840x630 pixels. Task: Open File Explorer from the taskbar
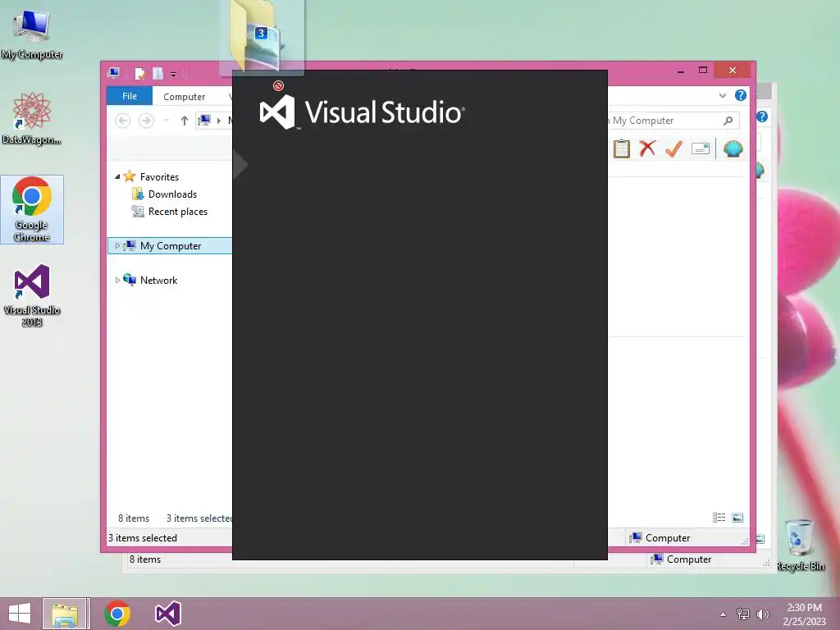point(66,614)
